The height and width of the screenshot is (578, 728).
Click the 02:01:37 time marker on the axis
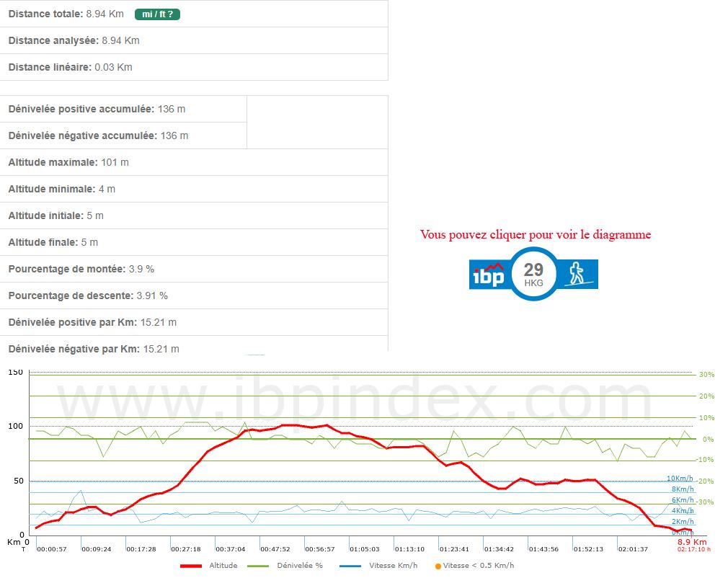click(x=632, y=548)
